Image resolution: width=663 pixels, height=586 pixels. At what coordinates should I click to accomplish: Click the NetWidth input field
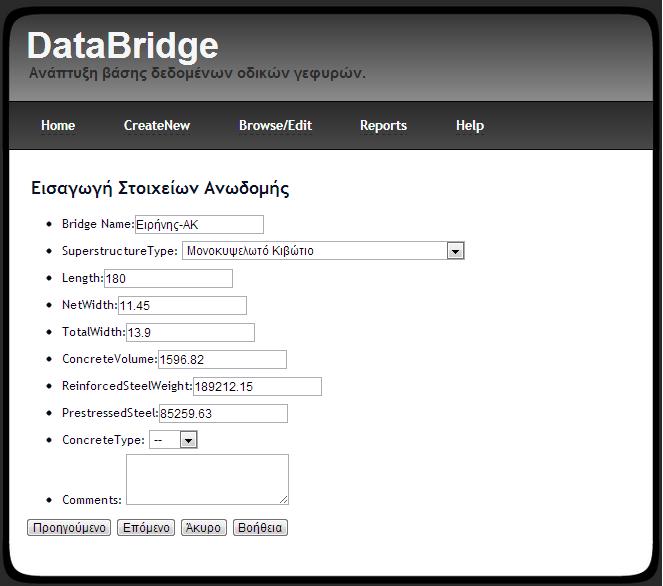point(182,306)
